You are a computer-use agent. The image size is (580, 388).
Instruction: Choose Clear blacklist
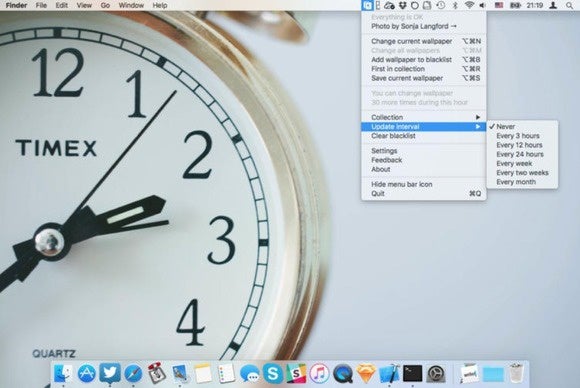coord(424,136)
